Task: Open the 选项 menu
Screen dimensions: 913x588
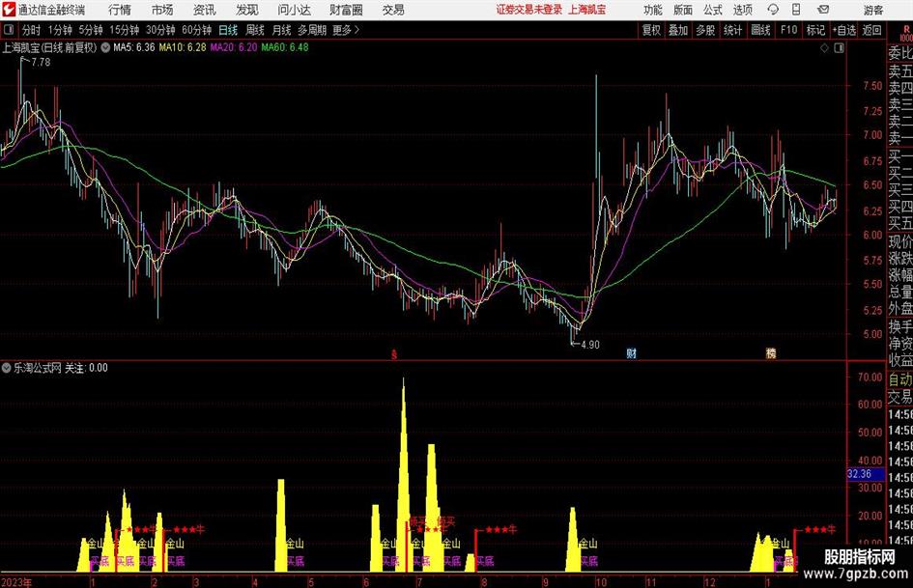Action: pyautogui.click(x=742, y=10)
